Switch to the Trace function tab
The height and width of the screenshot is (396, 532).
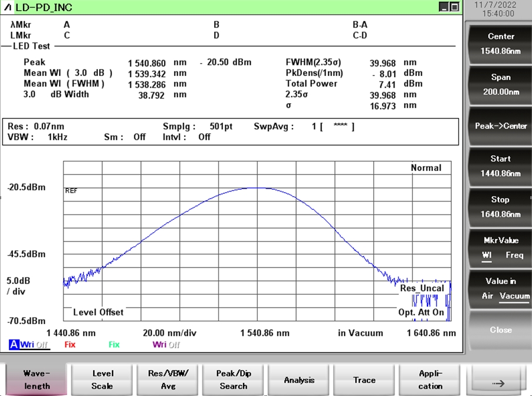pos(364,380)
